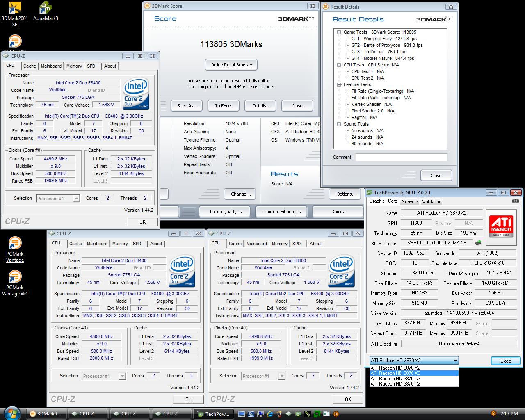Click OK in the 4500.0 MHz CPU-Z window

188,399
